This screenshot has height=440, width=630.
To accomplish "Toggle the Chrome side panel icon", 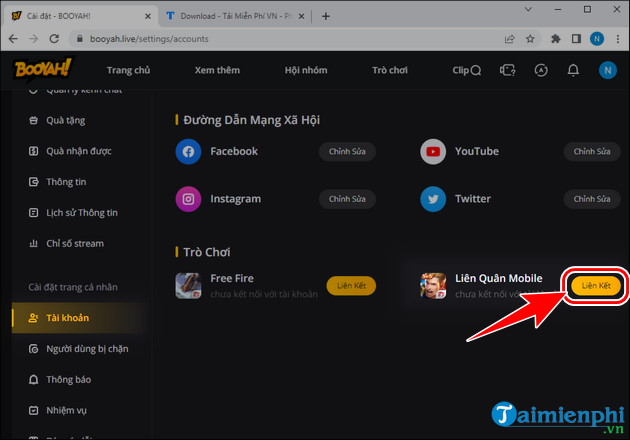I will 576,39.
